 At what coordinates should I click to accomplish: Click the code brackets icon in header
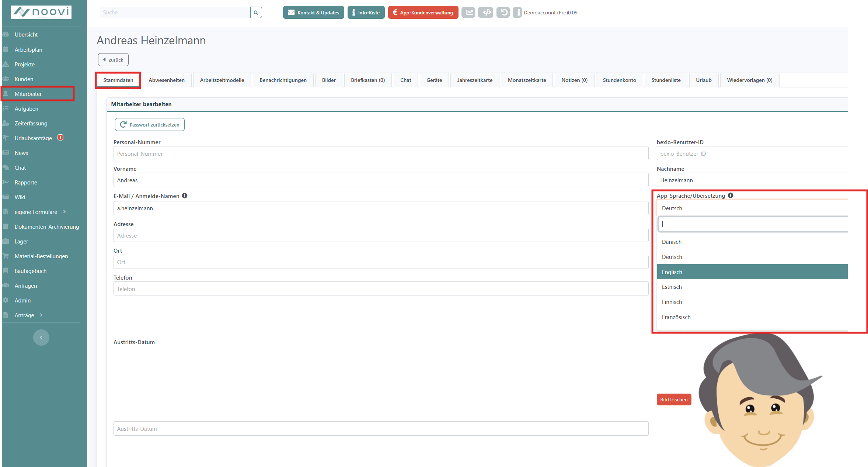(x=486, y=13)
